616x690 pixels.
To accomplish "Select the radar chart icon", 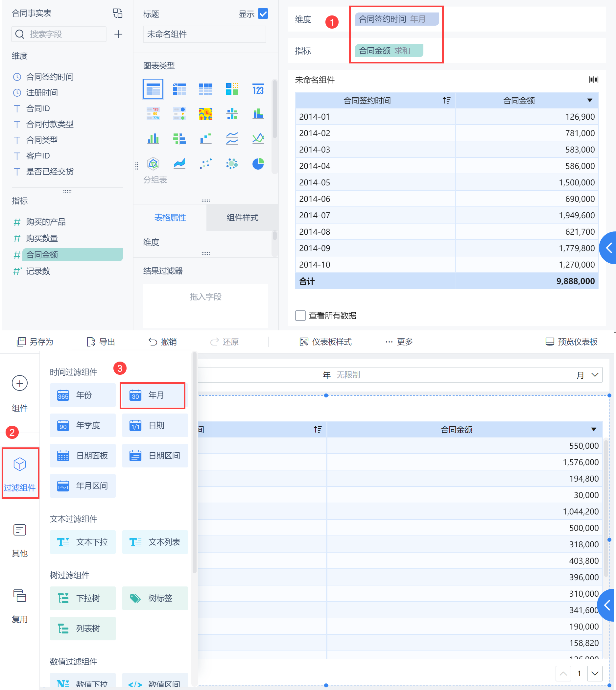I will coord(153,164).
